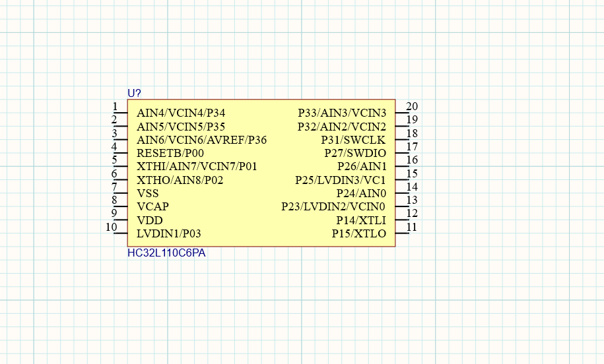This screenshot has height=364, width=604.
Task: Select pin number 11
Action: point(412,227)
